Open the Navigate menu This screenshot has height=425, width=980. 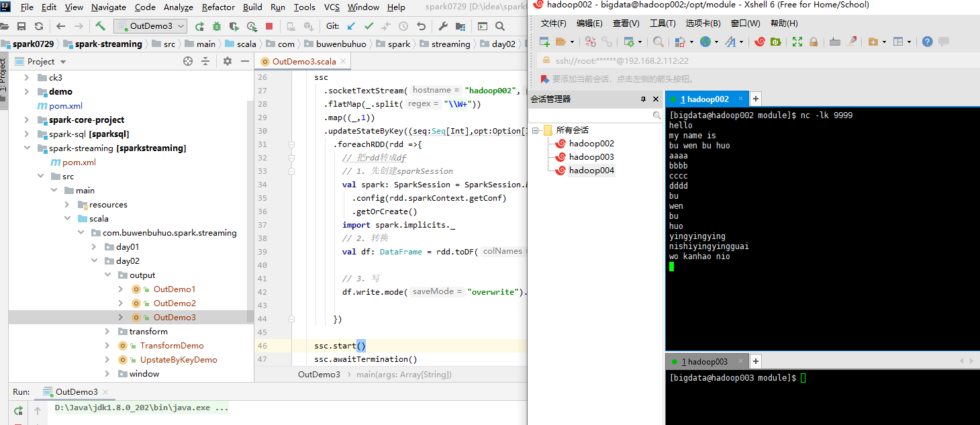(x=109, y=7)
